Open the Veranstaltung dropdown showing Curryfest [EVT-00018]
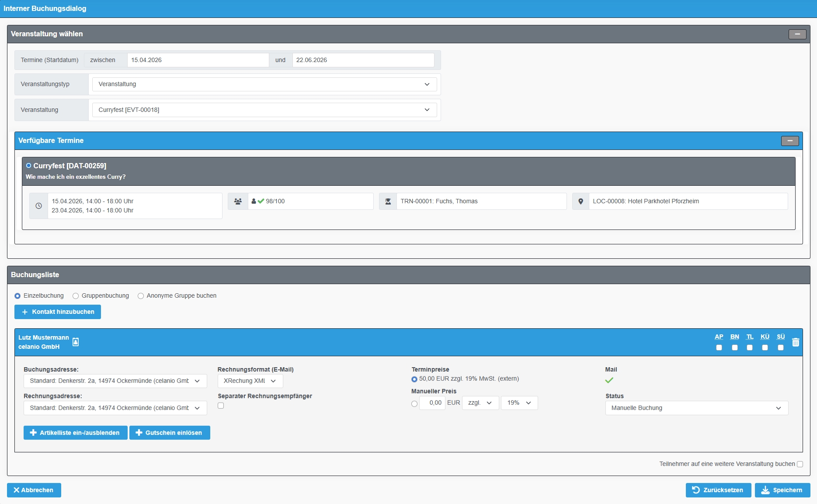This screenshot has height=504, width=817. pyautogui.click(x=264, y=110)
